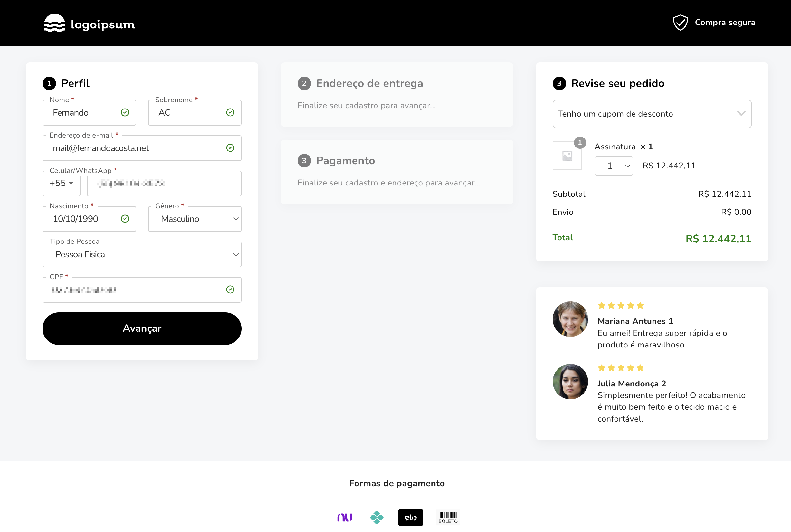Click the Endereço de entrega step heading
Image resolution: width=791 pixels, height=532 pixels.
pyautogui.click(x=369, y=83)
